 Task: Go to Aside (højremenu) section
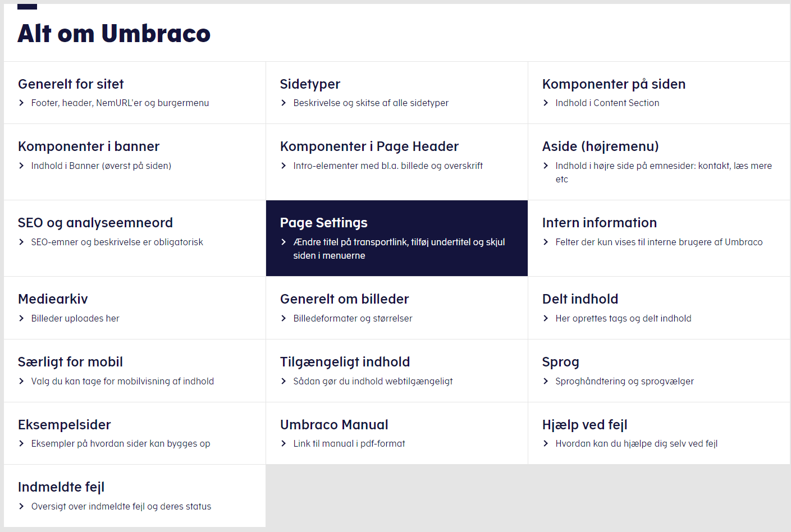(x=600, y=146)
